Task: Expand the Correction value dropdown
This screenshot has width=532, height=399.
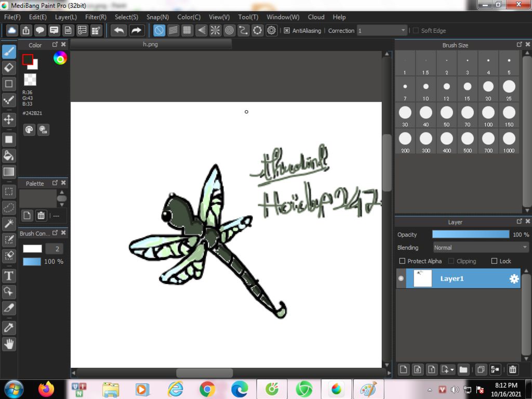Action: (403, 31)
